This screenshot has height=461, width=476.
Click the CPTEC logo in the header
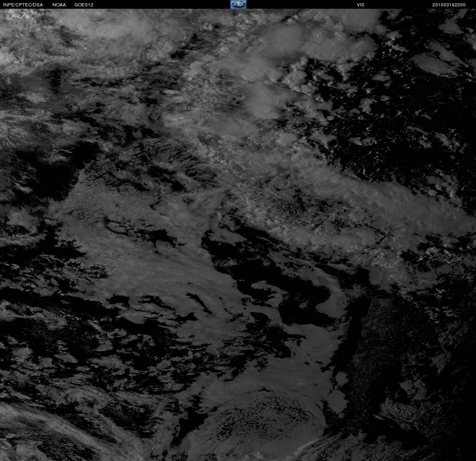tap(238, 4)
